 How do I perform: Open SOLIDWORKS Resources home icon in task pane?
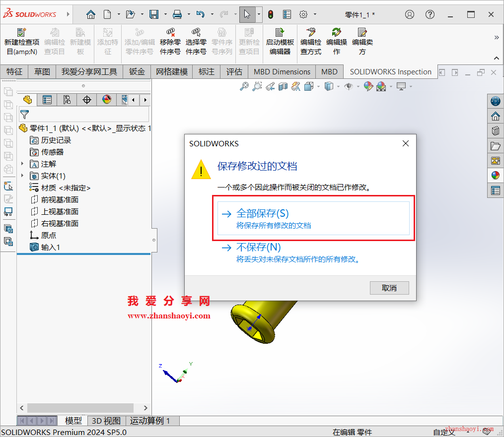coord(496,116)
